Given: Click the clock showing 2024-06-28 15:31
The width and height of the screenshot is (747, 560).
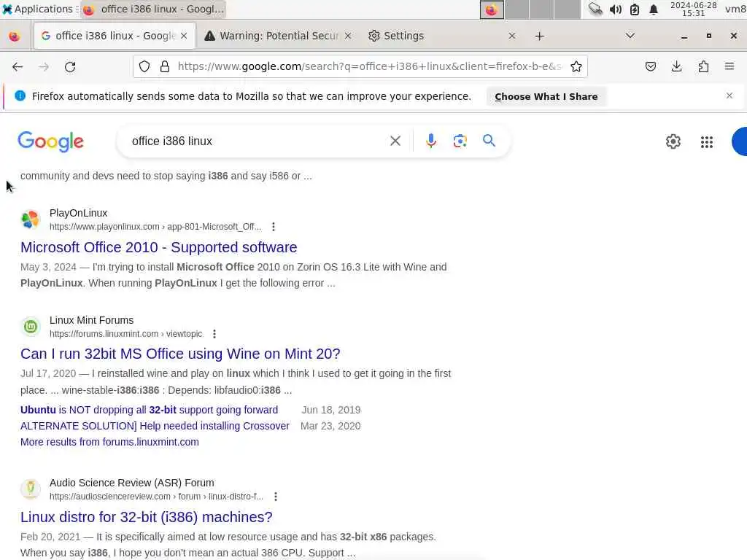Looking at the screenshot, I should click(x=693, y=9).
